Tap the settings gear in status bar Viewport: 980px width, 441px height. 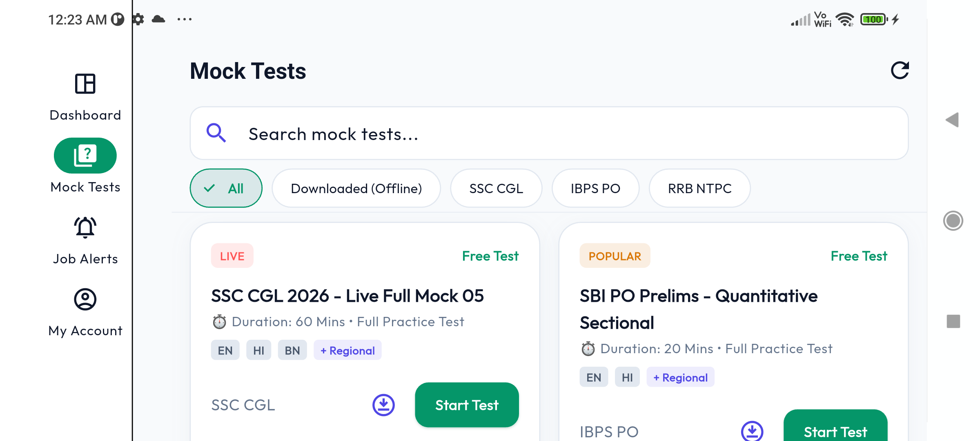pos(139,19)
